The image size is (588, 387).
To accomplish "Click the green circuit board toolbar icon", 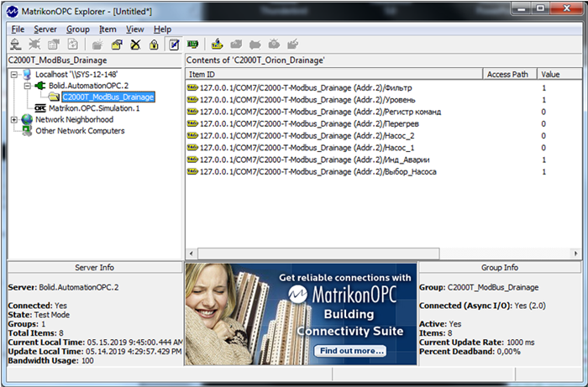I will pos(193,44).
